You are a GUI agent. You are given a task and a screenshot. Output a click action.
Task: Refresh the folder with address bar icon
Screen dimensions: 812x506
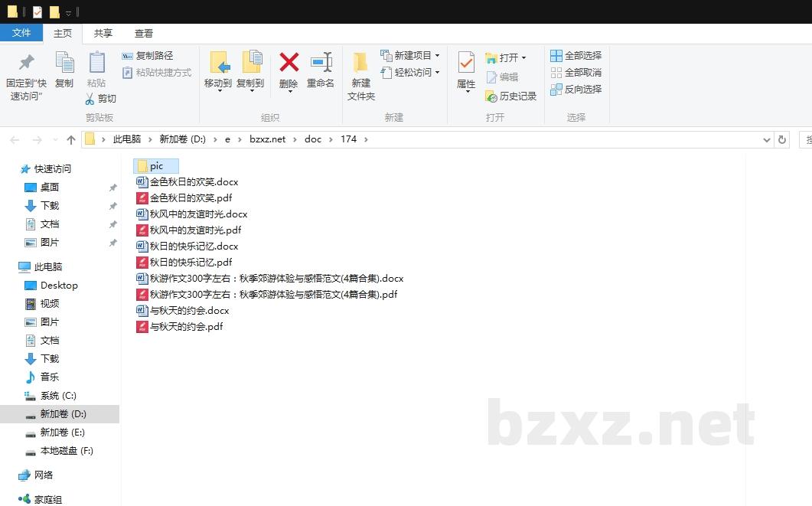[x=781, y=140]
